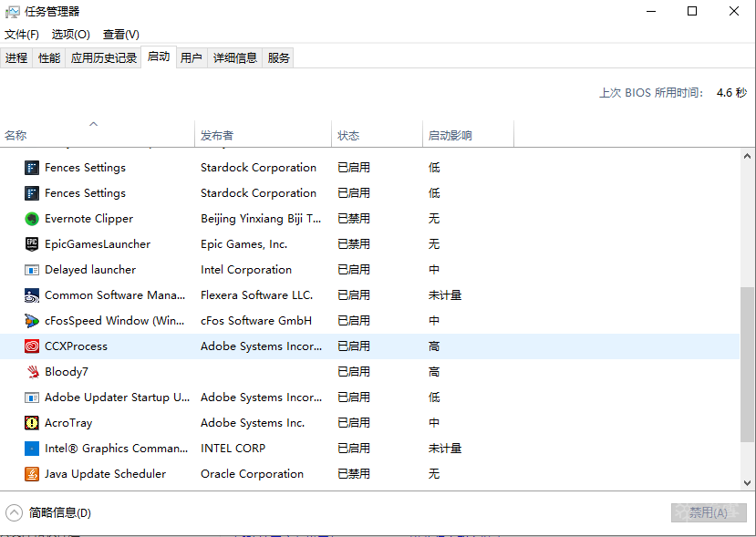This screenshot has height=537, width=756.
Task: Switch to the 进程 tab
Action: coord(16,58)
